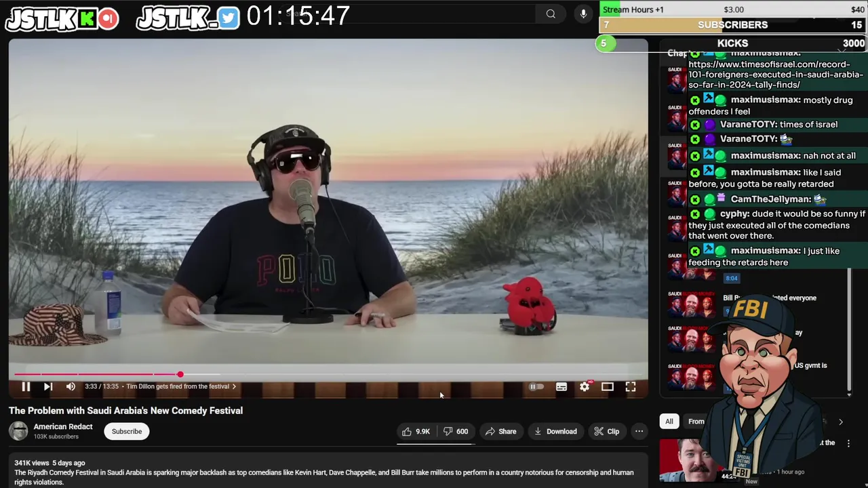This screenshot has height=488, width=868.
Task: Select the 'All' filter chip
Action: tap(669, 422)
